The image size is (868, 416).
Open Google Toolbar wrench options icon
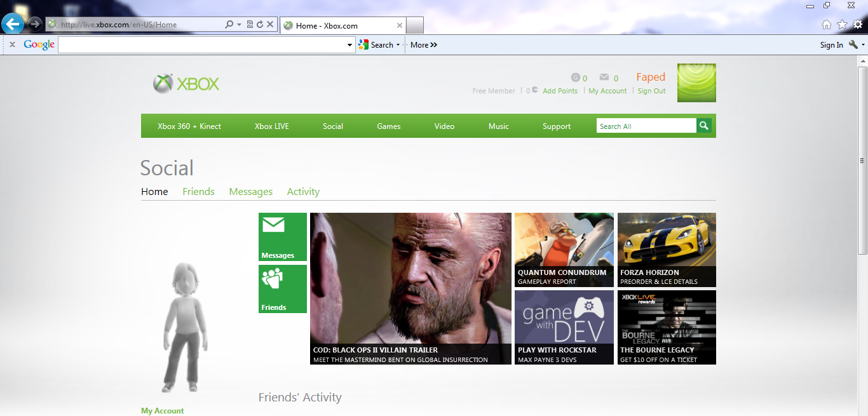point(853,44)
